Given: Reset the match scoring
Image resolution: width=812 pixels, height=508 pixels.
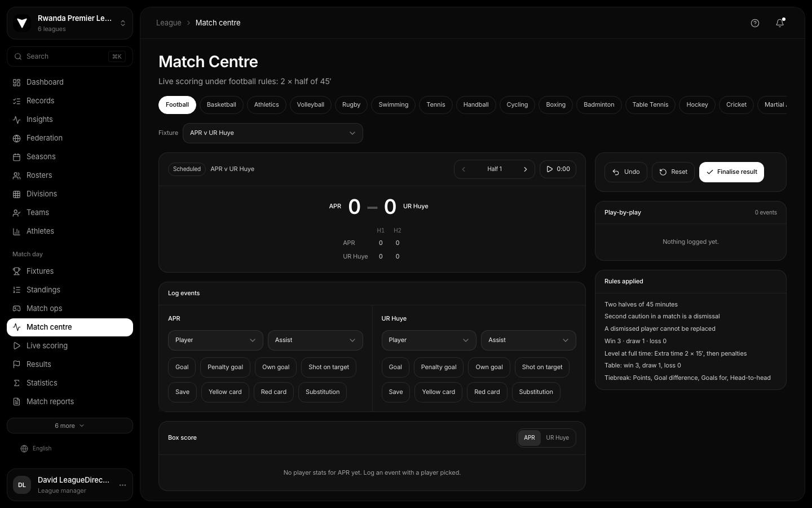Looking at the screenshot, I should coord(673,172).
